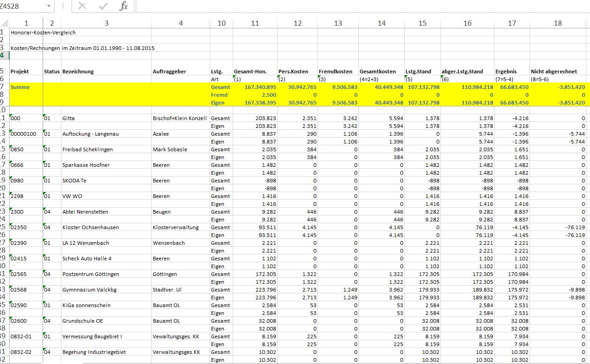Click the Bischof+Klein Konzell cell
Screen dimensions: 590x364
click(180, 118)
